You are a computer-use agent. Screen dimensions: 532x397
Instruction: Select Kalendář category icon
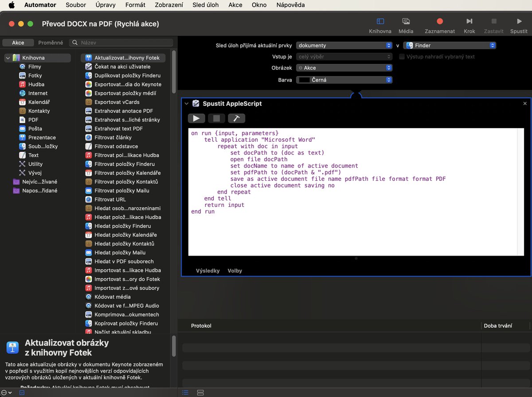22,102
